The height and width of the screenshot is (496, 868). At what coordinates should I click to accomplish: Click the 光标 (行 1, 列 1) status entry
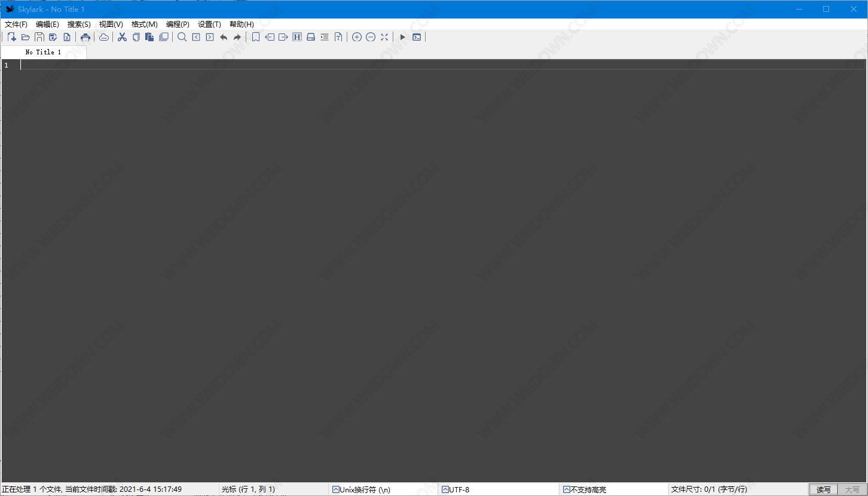(248, 490)
